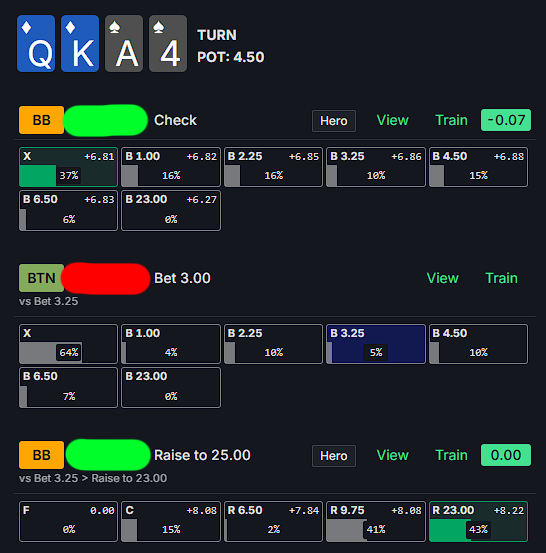This screenshot has width=546, height=553.
Task: Click the -0.07 EV loss badge
Action: 506,120
